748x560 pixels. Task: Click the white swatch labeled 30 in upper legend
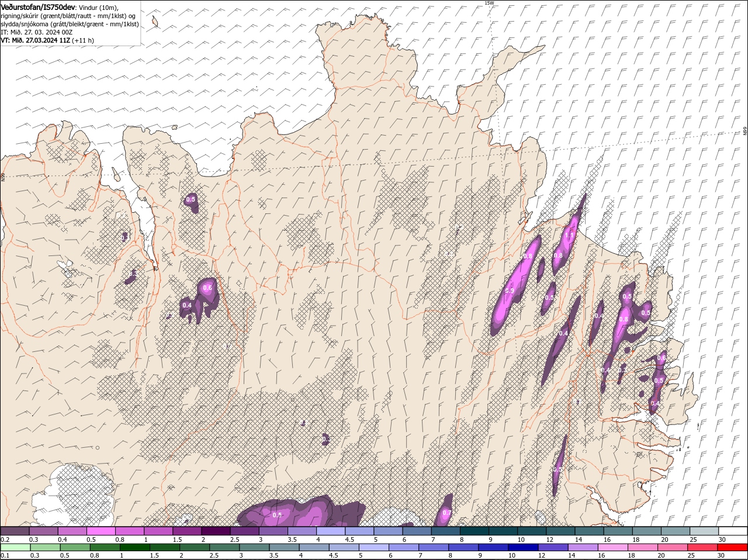point(732,531)
